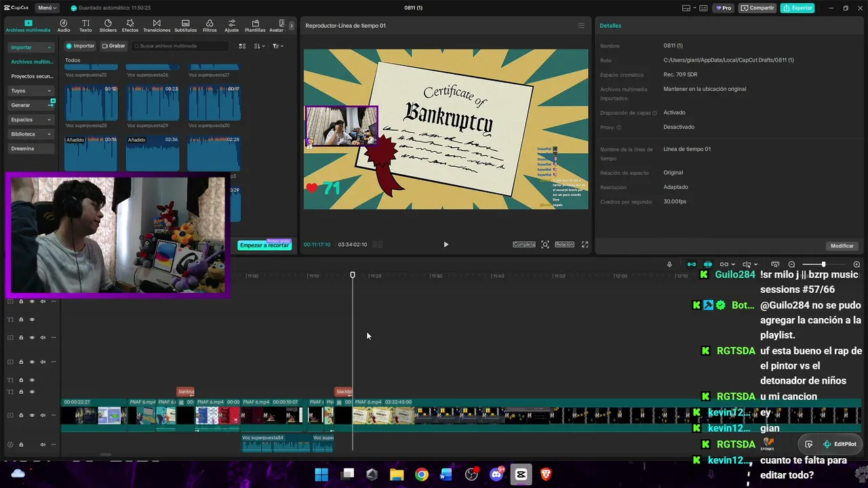Open the player's hamburger options menu
868x488 pixels.
[x=581, y=26]
